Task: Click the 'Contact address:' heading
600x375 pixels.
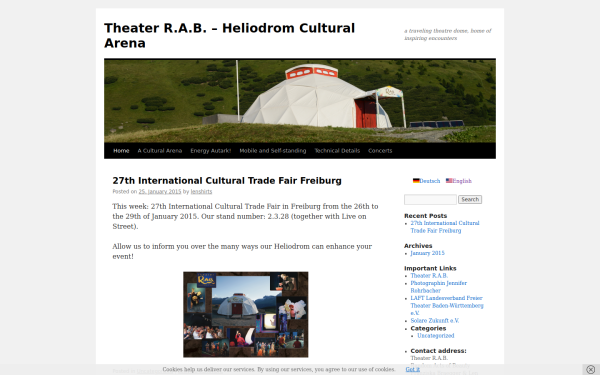Action: 439,351
